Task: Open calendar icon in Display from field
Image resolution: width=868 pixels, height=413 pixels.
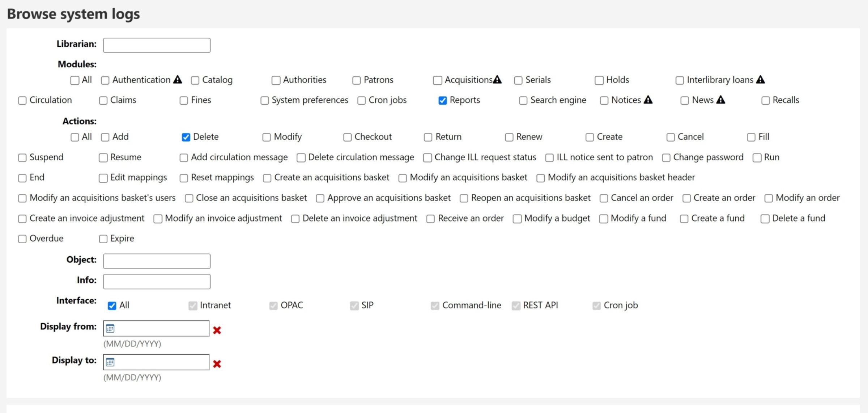Action: (x=110, y=329)
